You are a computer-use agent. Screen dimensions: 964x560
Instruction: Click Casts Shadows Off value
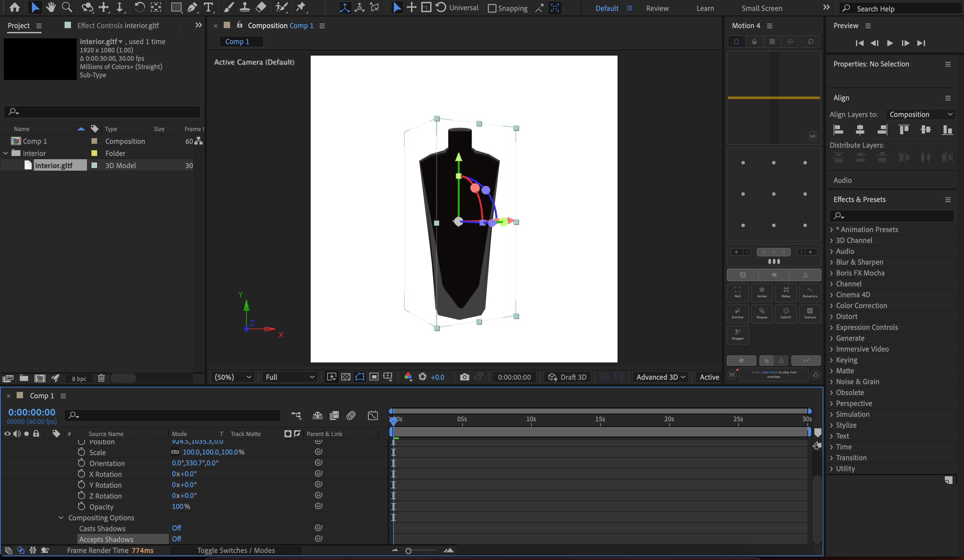click(x=176, y=528)
